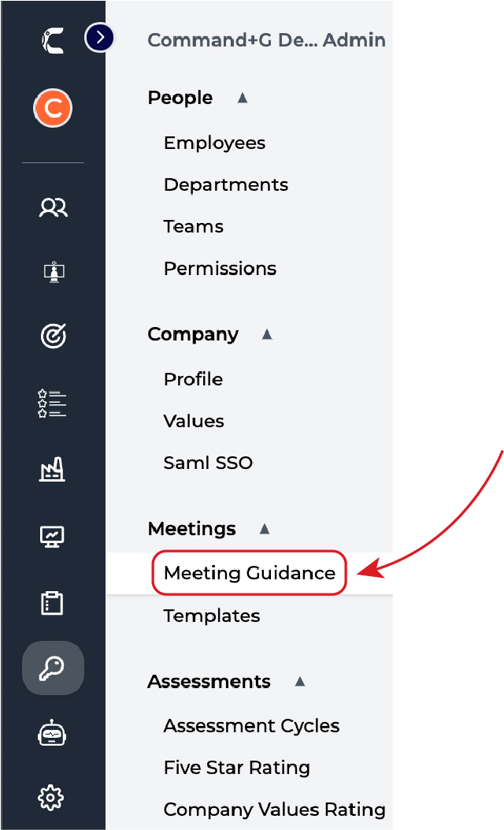The image size is (504, 830).
Task: Select the highlighted key admin icon
Action: (52, 668)
